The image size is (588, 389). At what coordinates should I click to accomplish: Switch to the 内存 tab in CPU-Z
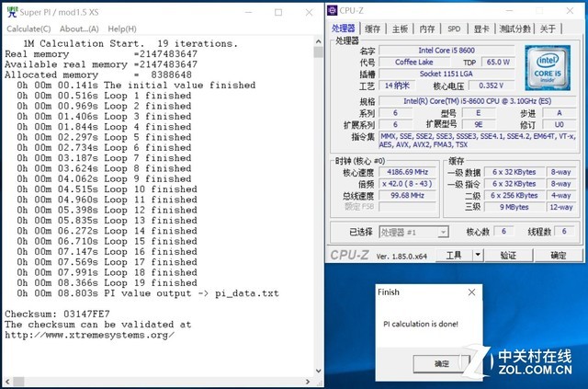coord(426,29)
